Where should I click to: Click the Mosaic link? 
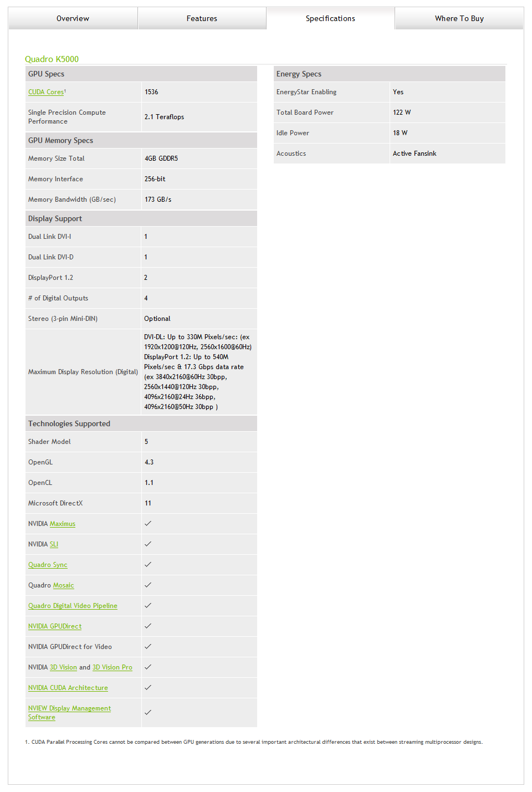pos(63,585)
